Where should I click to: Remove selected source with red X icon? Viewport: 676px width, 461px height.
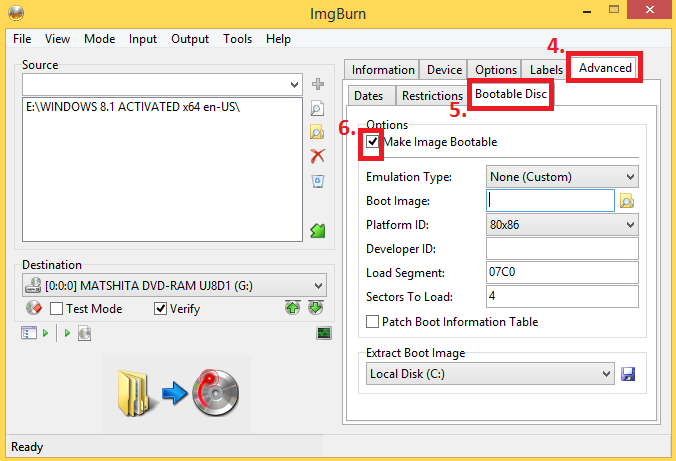click(x=318, y=156)
